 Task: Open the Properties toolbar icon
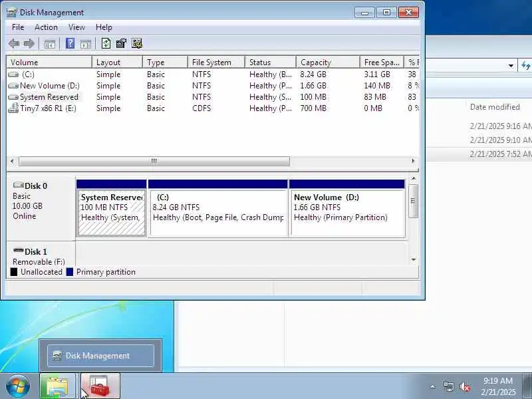(x=121, y=43)
